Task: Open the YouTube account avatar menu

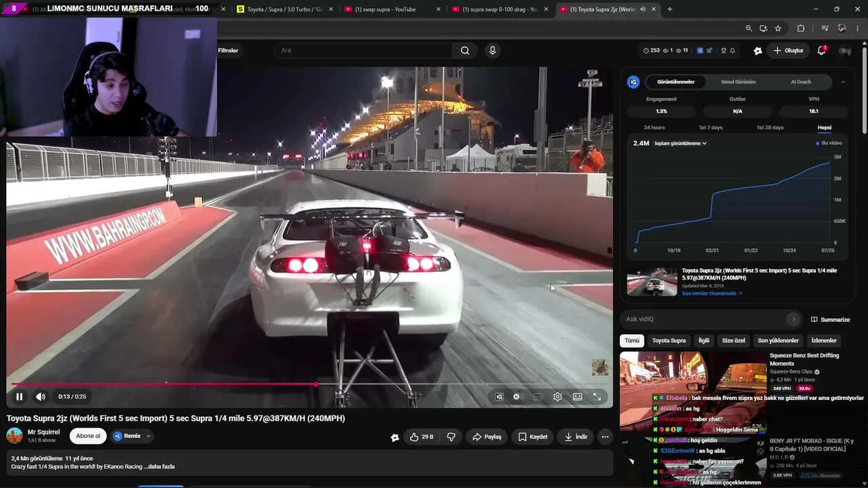Action: (x=845, y=50)
